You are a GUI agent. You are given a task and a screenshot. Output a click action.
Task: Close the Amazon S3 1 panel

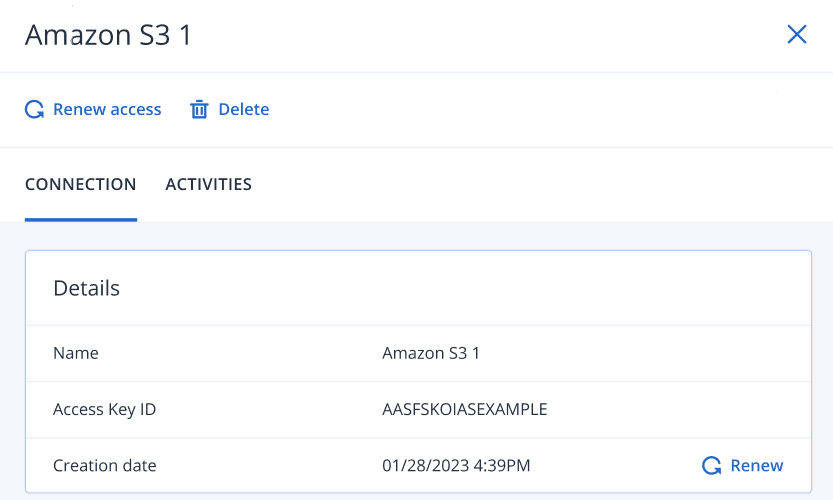click(797, 35)
